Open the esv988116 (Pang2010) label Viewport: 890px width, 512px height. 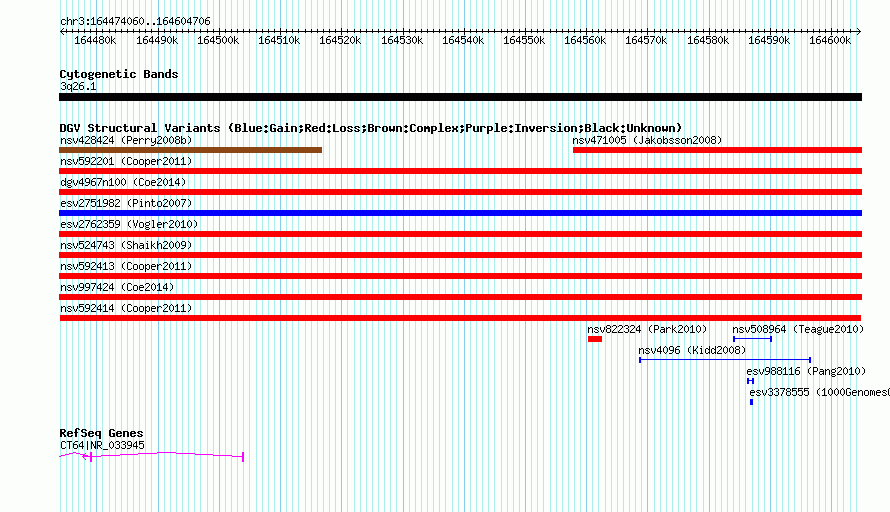806,371
